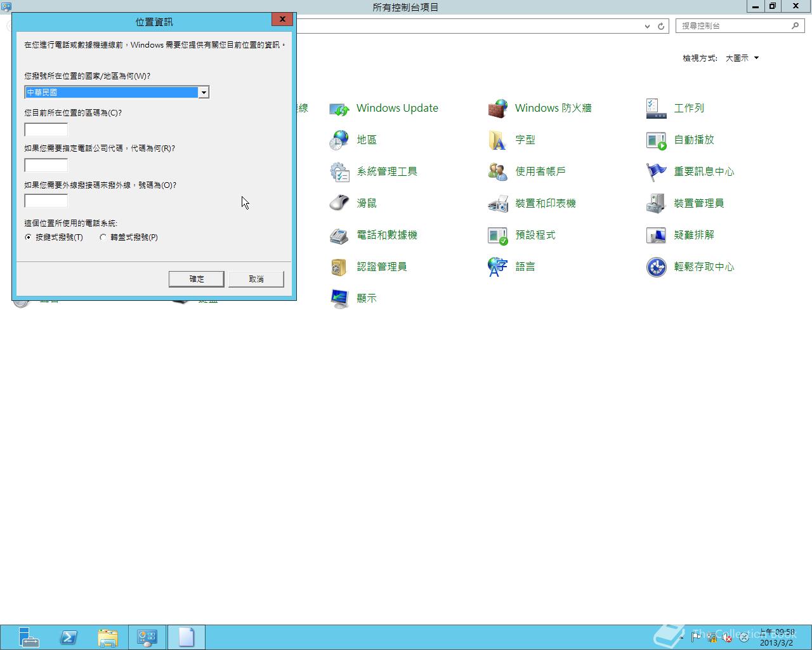The image size is (812, 650).
Task: Open the 重要訊息中心 flag icon
Action: [657, 172]
